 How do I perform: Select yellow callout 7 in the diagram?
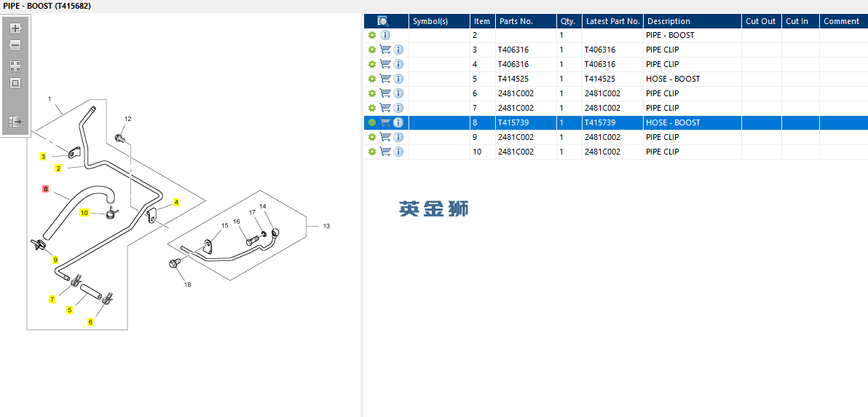click(52, 300)
